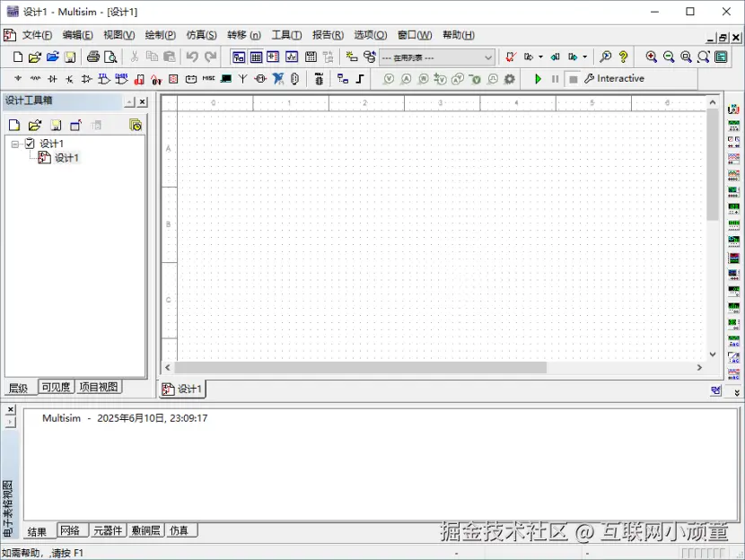The image size is (745, 560).
Task: Place an NI component
Action: tap(278, 78)
